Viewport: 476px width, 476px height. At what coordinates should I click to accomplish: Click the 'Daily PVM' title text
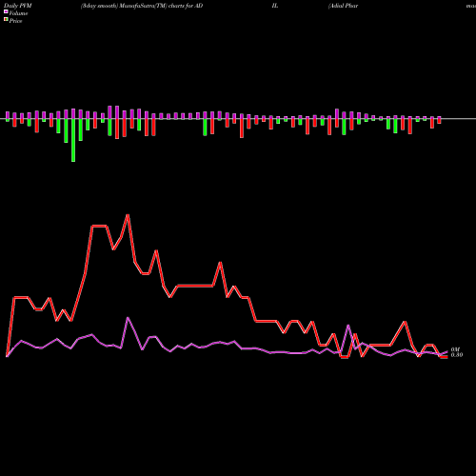[x=18, y=6]
